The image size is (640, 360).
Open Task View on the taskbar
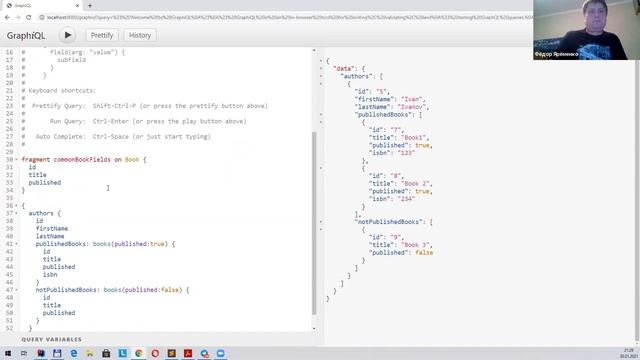(x=24, y=353)
